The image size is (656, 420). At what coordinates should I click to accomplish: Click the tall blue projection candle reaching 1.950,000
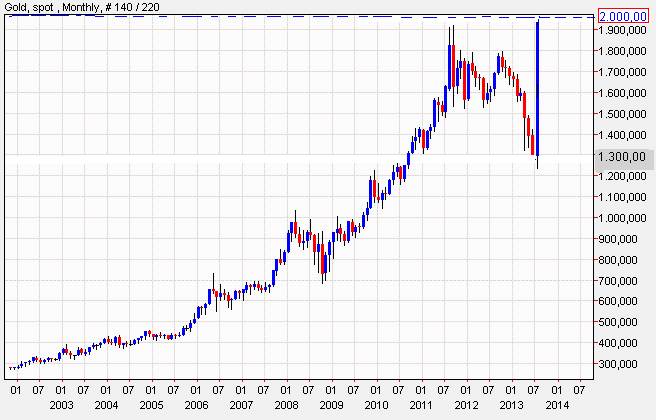537,89
